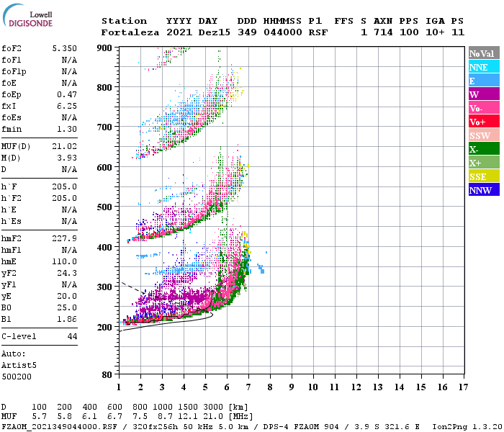Viewport: 504px width, 432px height.
Task: Click the foEp value 0.47
Action: point(67,94)
